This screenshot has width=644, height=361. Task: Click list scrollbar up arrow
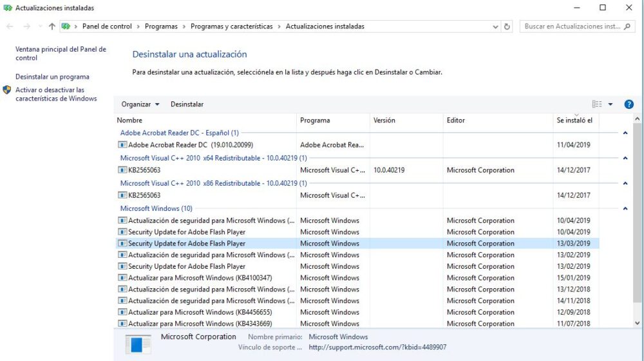[x=637, y=119]
